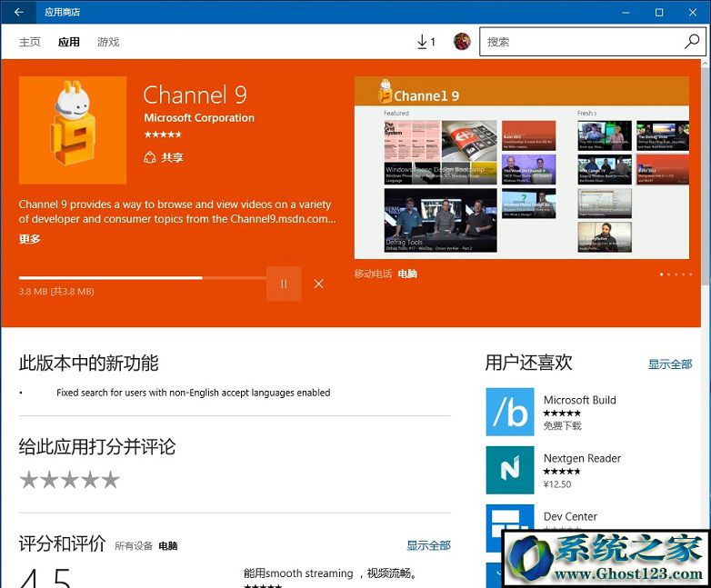
Task: Expand description with 更多
Action: 29,239
